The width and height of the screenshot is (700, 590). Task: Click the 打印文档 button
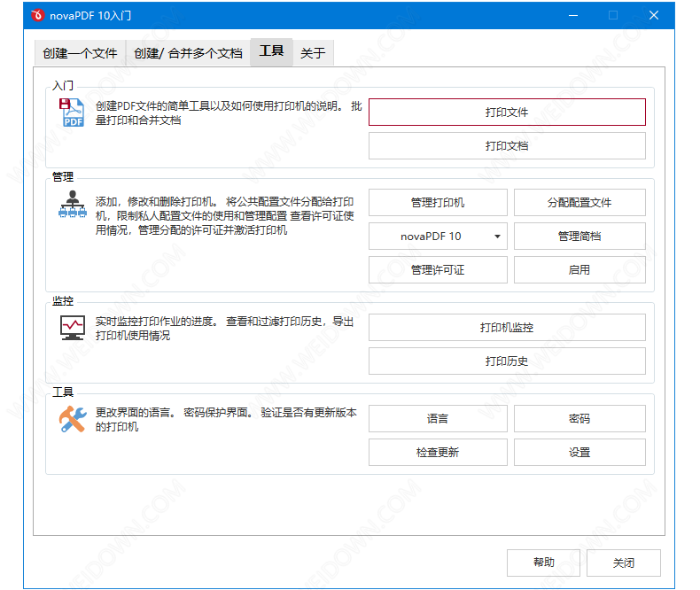click(507, 146)
